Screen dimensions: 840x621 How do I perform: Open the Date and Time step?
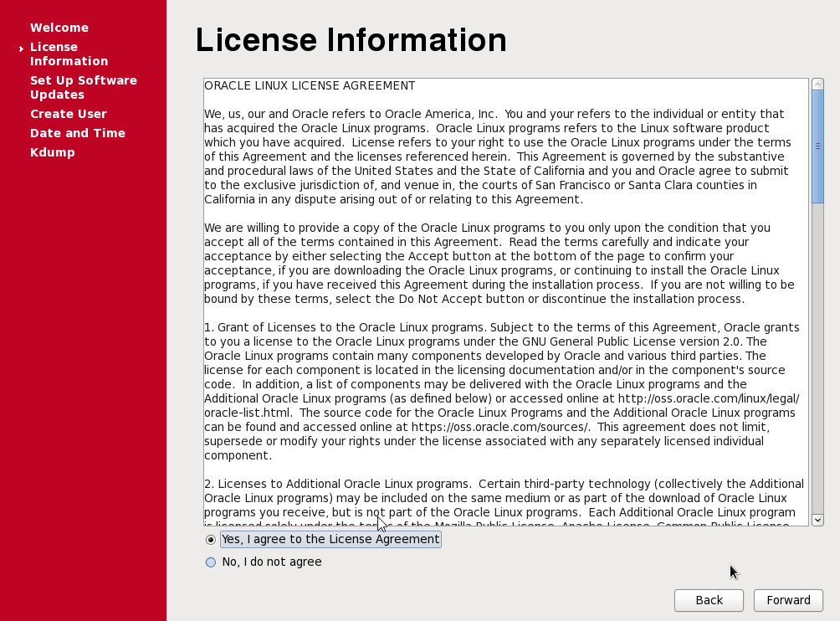[x=78, y=133]
